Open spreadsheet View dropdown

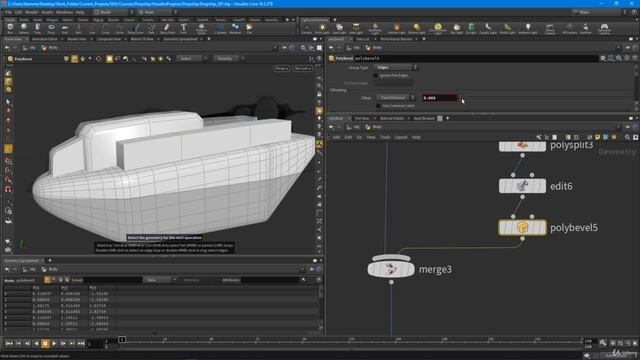pos(159,280)
